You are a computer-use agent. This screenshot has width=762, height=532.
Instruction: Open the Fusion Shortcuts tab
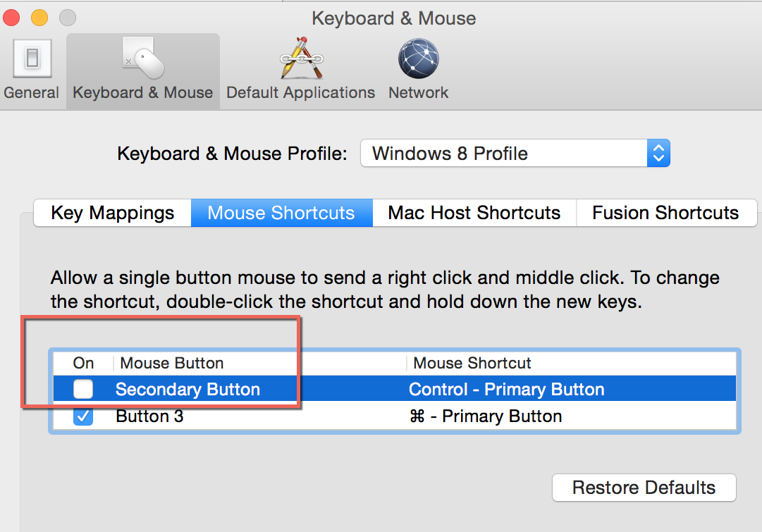[x=666, y=213]
